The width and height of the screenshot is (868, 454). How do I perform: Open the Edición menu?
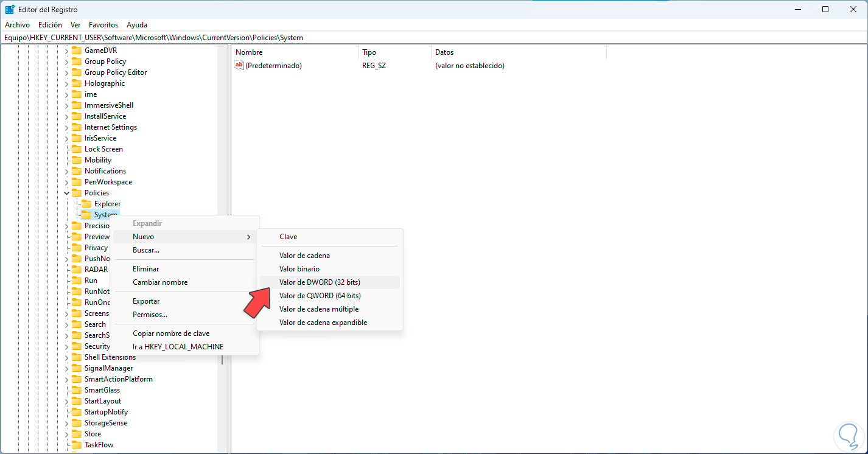point(50,25)
